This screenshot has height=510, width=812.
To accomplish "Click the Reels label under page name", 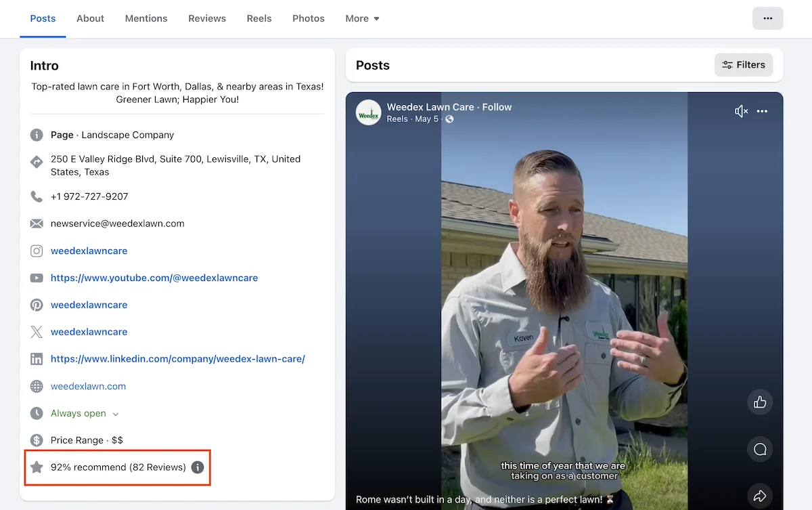I will pos(397,119).
